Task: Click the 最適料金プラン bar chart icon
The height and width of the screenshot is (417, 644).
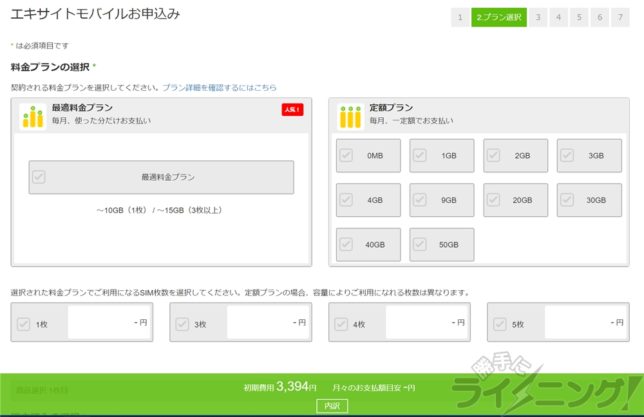Action: click(33, 116)
